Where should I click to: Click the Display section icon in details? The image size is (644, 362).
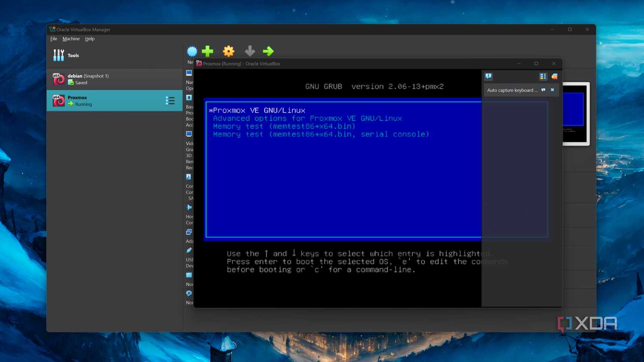[x=189, y=134]
